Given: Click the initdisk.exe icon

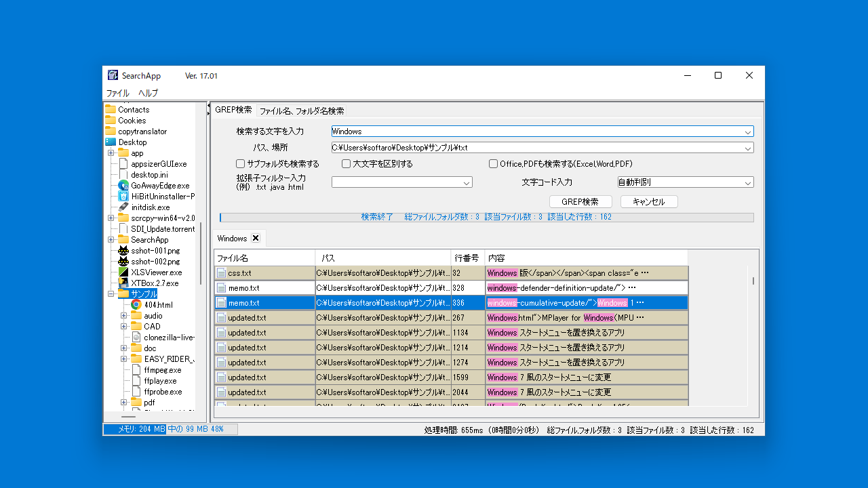Looking at the screenshot, I should 123,207.
